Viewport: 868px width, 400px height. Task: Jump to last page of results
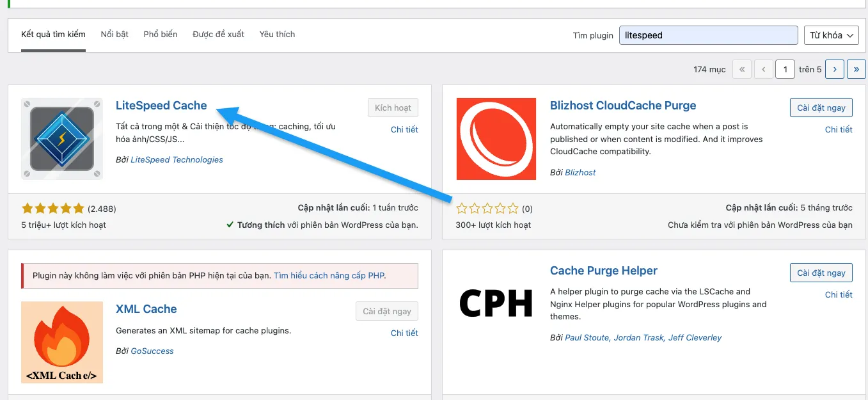point(856,69)
